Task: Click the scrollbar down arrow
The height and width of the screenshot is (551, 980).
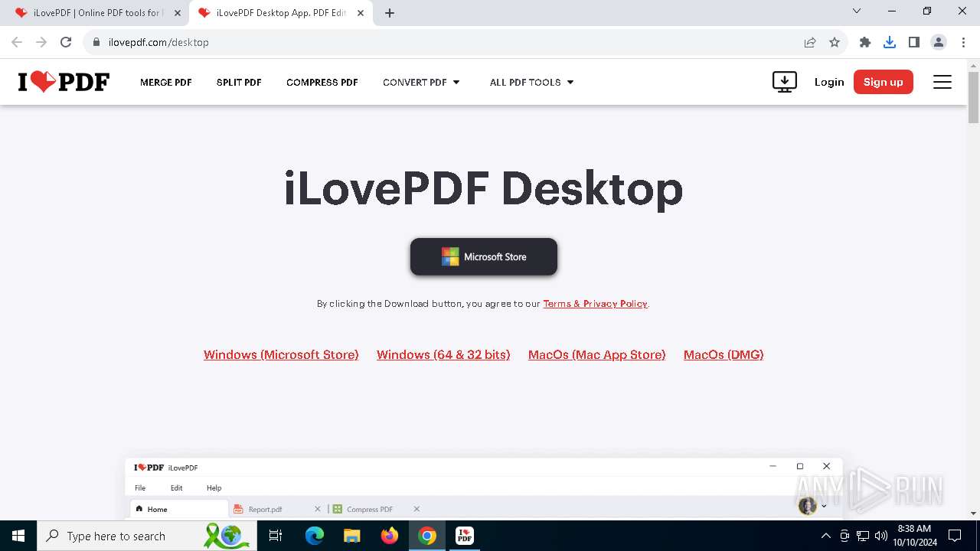Action: [x=973, y=514]
